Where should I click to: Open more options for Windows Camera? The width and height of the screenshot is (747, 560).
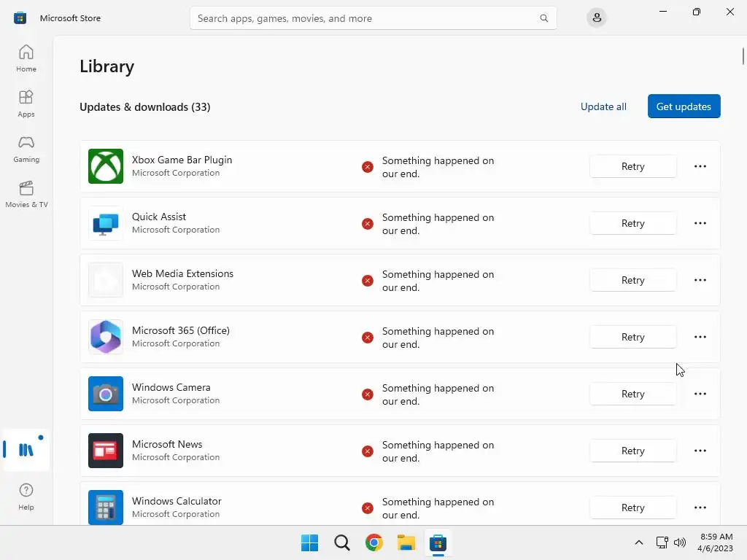click(x=700, y=394)
